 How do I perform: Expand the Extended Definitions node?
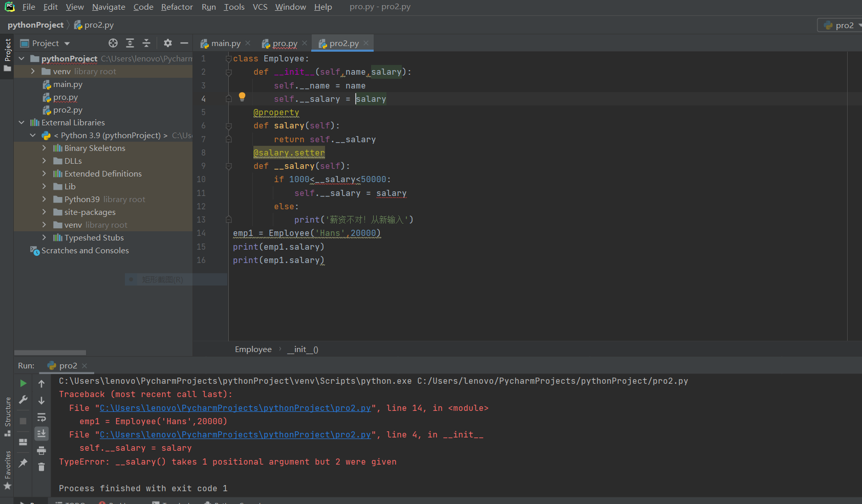click(x=44, y=173)
